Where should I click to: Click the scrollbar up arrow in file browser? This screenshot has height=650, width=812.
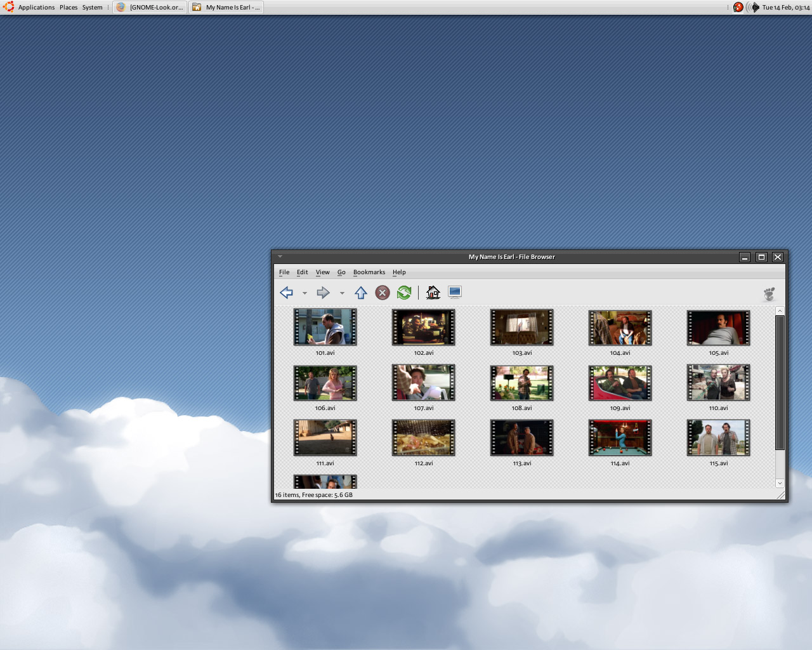coord(780,311)
